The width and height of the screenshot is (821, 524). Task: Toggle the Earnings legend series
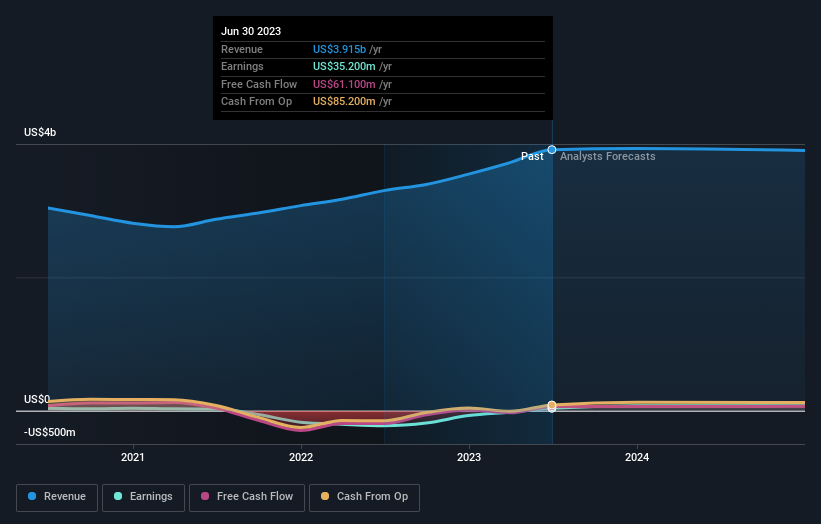[143, 497]
